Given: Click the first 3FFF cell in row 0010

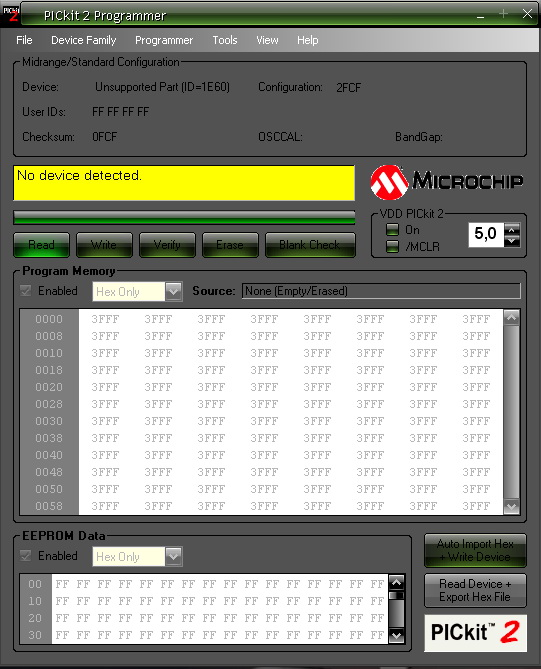Looking at the screenshot, I should pyautogui.click(x=105, y=353).
